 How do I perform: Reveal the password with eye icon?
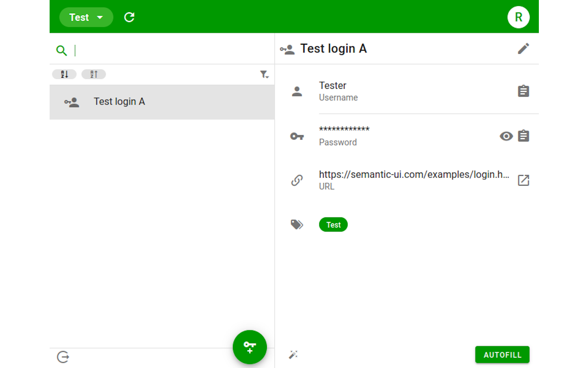tap(506, 136)
